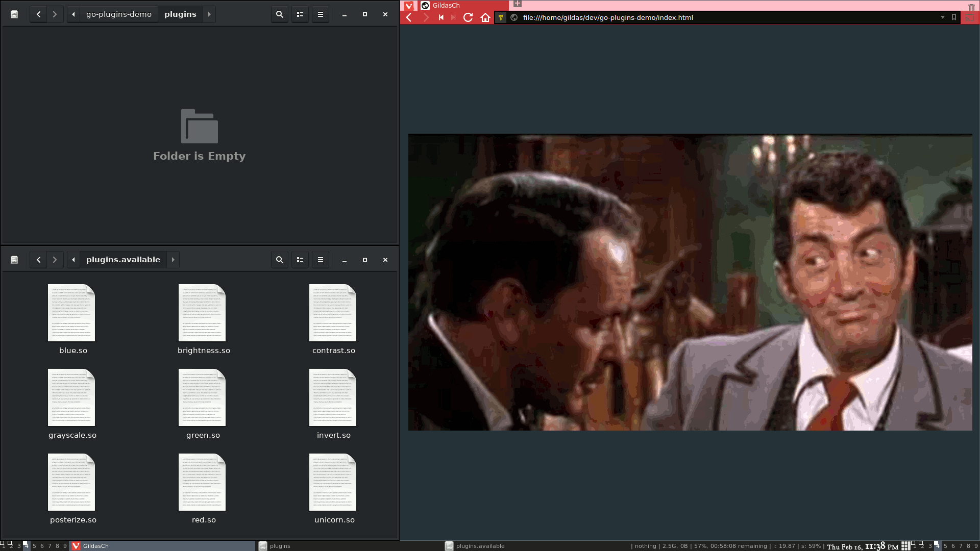Select the green.so file
This screenshot has height=551, width=980.
point(203,404)
